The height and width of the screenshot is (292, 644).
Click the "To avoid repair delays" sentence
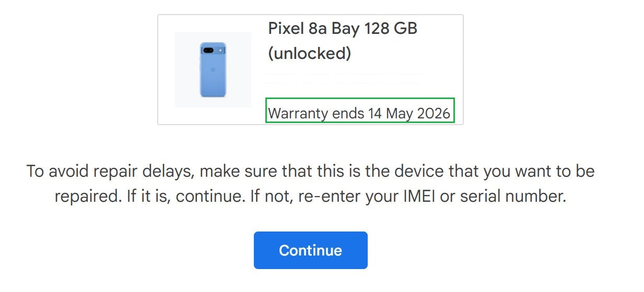click(x=110, y=171)
